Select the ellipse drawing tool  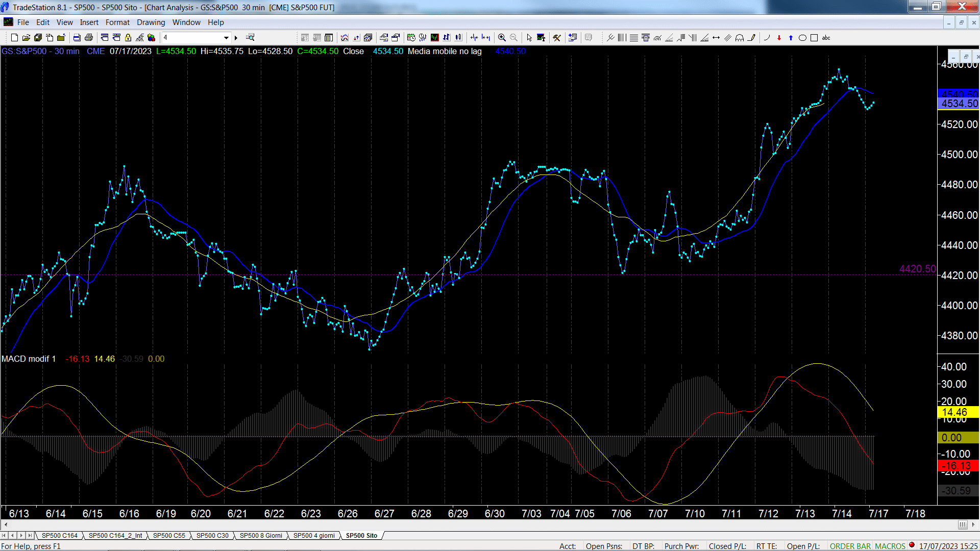click(802, 38)
